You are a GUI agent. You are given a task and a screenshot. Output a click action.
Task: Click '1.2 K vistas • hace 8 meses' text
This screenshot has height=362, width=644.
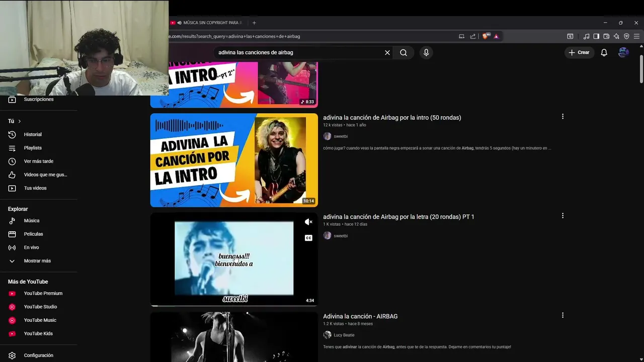[348, 324]
